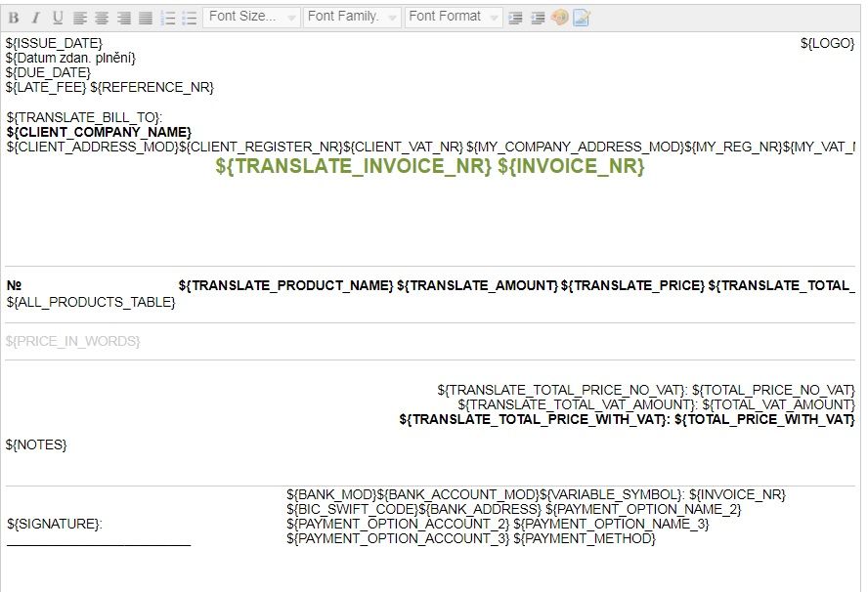Click the ${ISSUE_DATE} placeholder

click(55, 43)
